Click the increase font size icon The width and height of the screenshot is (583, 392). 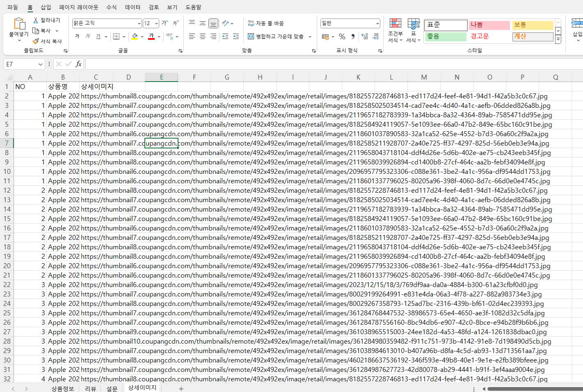(x=165, y=23)
